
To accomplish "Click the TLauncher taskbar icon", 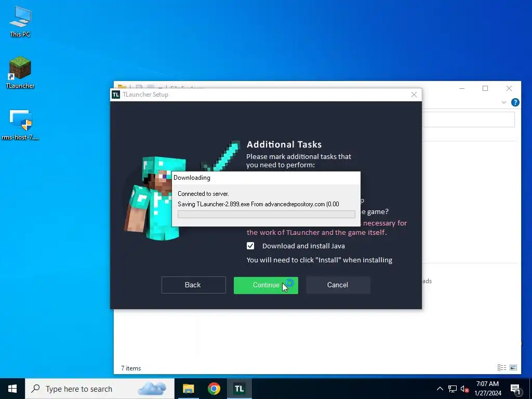I will (239, 389).
